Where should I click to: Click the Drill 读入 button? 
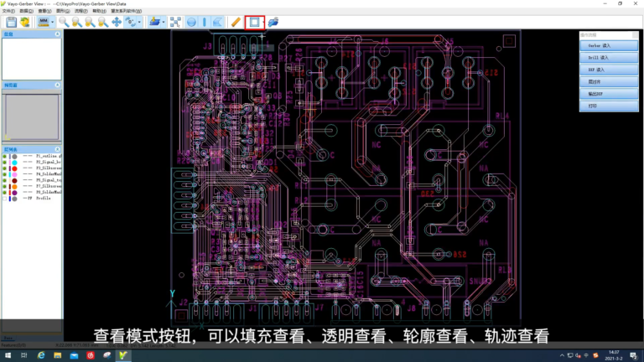609,58
